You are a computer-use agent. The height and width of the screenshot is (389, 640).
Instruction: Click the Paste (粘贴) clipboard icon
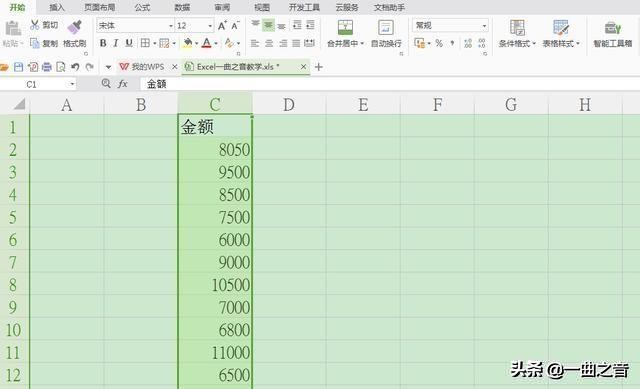pyautogui.click(x=13, y=28)
